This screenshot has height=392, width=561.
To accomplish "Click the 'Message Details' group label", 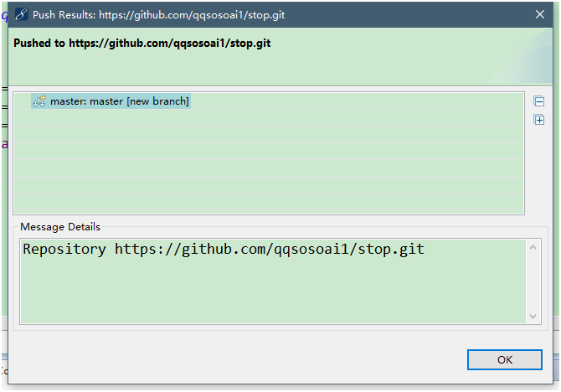I will point(60,227).
